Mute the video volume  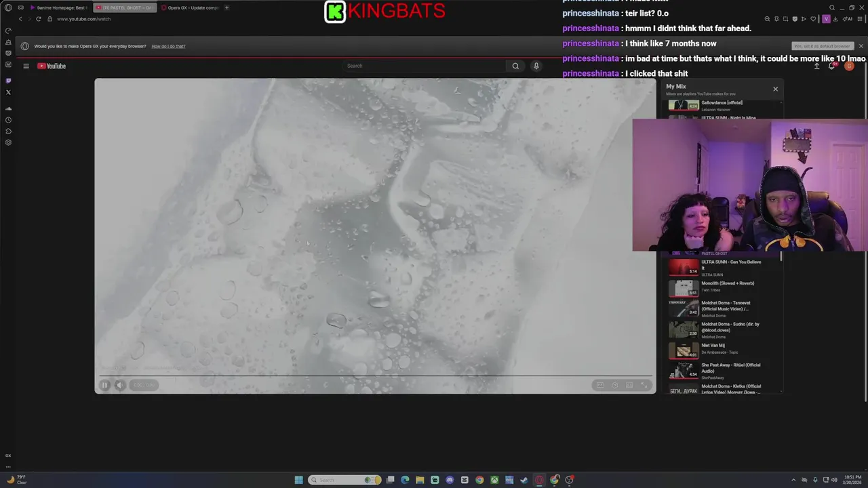pyautogui.click(x=119, y=385)
